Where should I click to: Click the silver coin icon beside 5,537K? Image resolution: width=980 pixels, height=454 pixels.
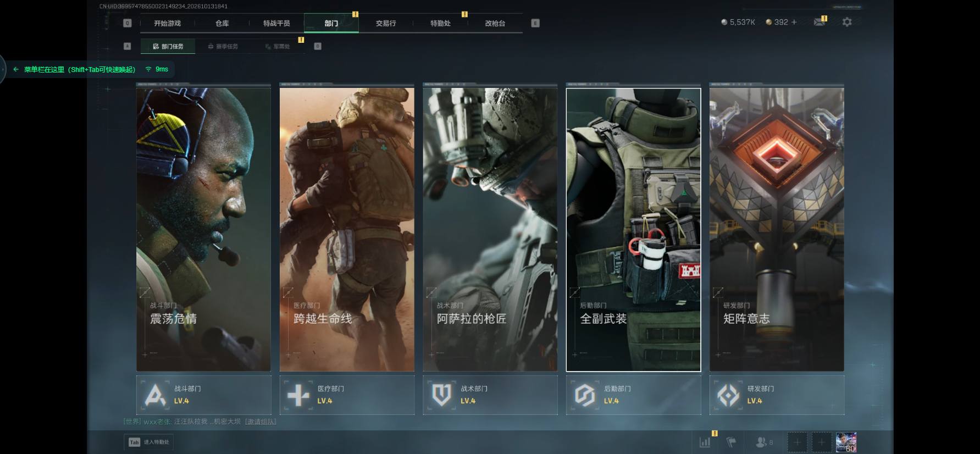click(x=724, y=22)
